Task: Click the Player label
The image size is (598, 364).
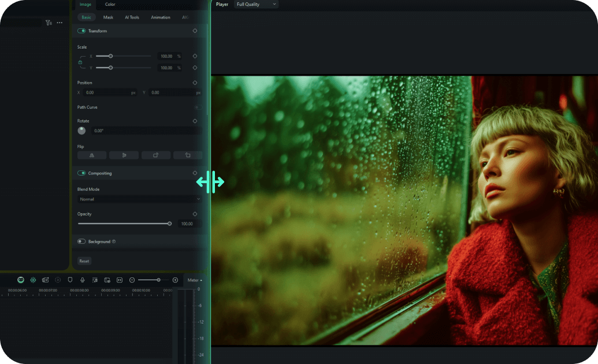Action: [222, 4]
